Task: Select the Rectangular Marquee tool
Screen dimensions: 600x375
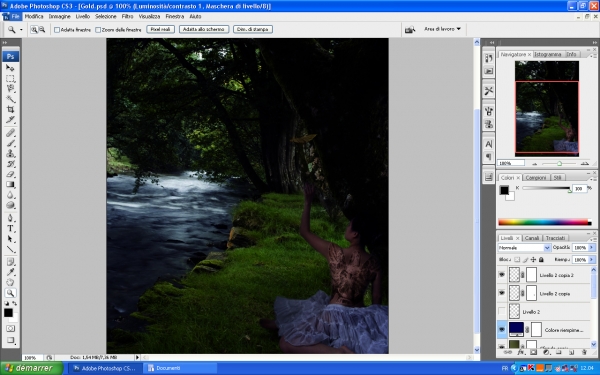Action: (10, 78)
